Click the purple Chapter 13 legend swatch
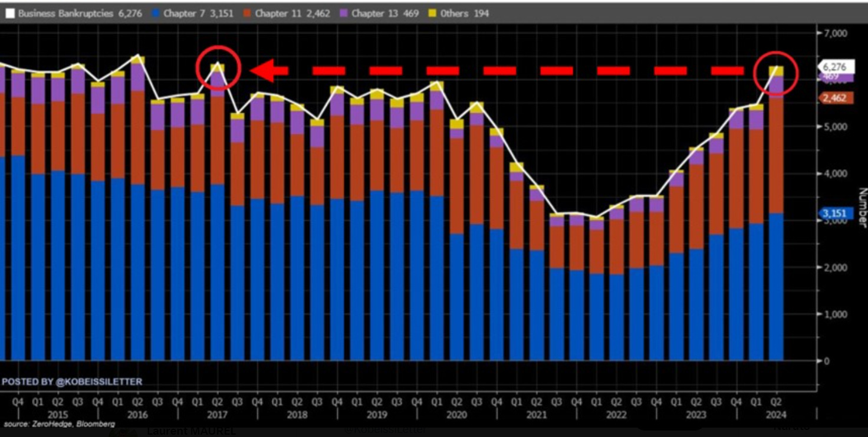Viewport: 868px width, 437px height. click(x=343, y=13)
